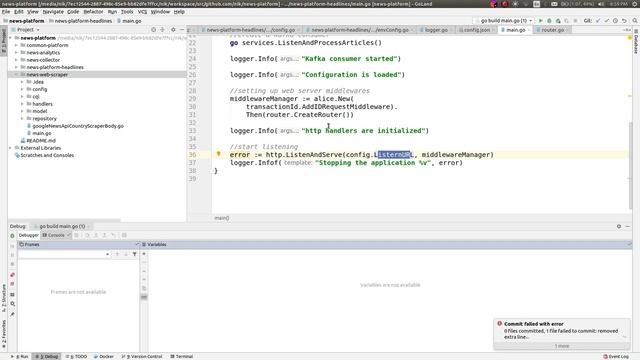Locate current file in Project view target icon
This screenshot has width=640, height=360.
tap(153, 30)
